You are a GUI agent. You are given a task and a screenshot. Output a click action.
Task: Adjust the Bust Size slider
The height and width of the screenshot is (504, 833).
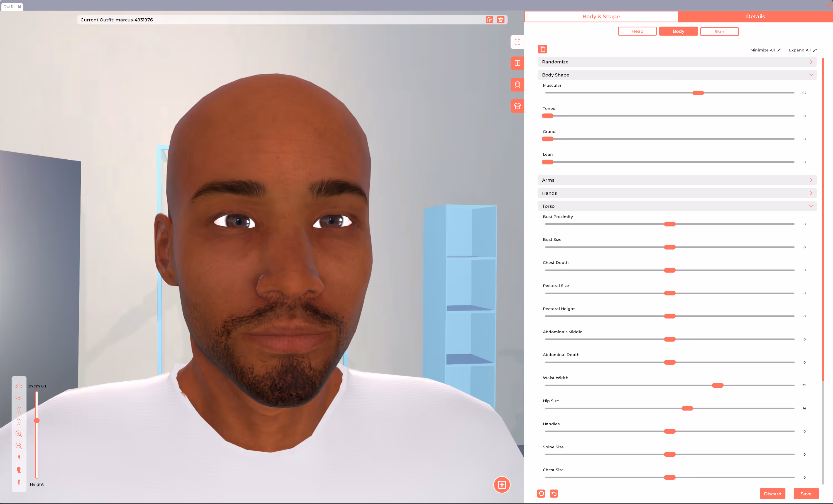point(670,247)
